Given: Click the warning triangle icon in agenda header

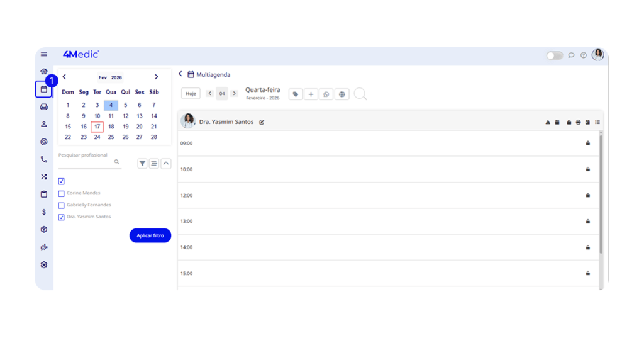Looking at the screenshot, I should pyautogui.click(x=548, y=122).
